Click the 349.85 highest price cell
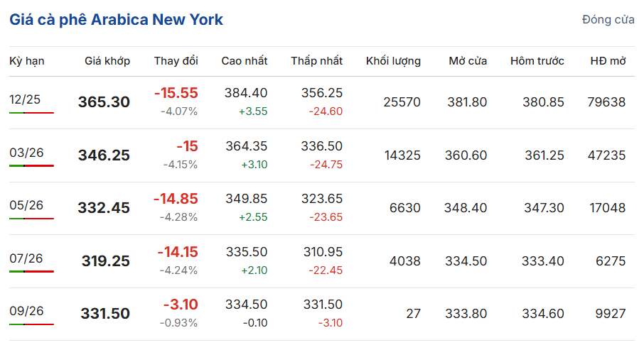 tap(246, 199)
